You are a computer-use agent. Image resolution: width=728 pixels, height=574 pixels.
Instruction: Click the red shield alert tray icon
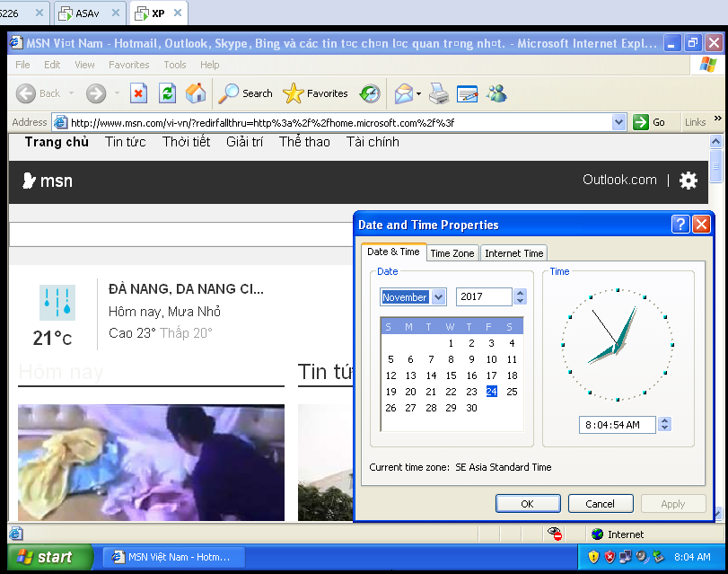[x=610, y=557]
